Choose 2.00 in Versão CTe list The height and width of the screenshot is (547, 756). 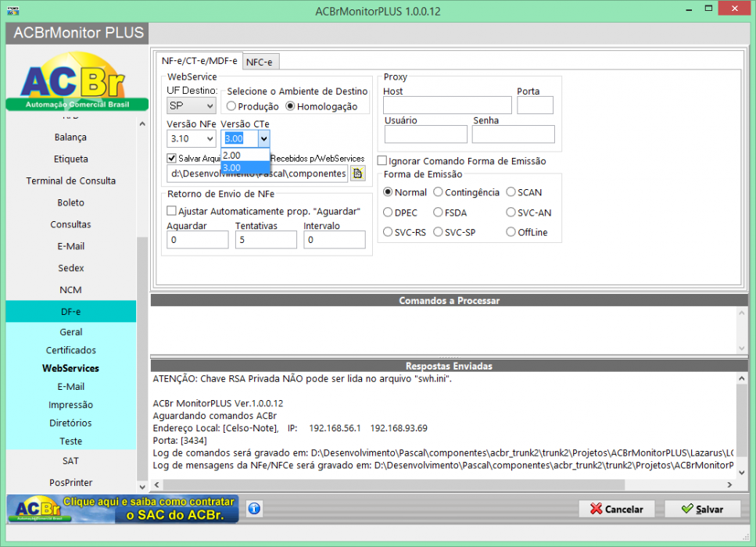[245, 156]
